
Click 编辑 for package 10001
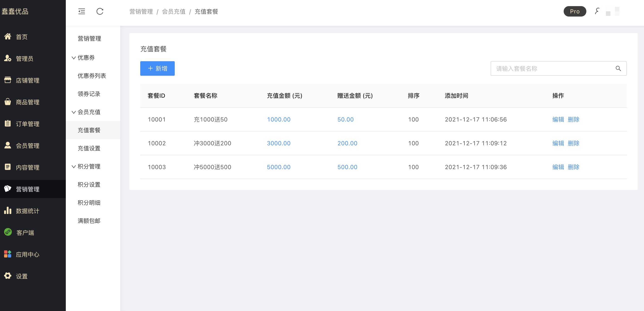pos(558,119)
